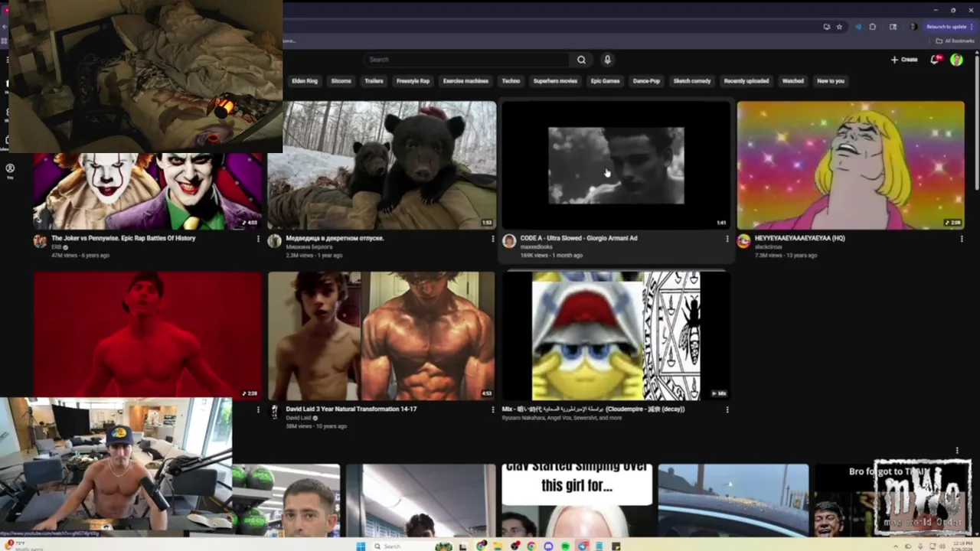Click the YouTube search magnifier button
This screenshot has height=551, width=980.
pyautogui.click(x=581, y=60)
